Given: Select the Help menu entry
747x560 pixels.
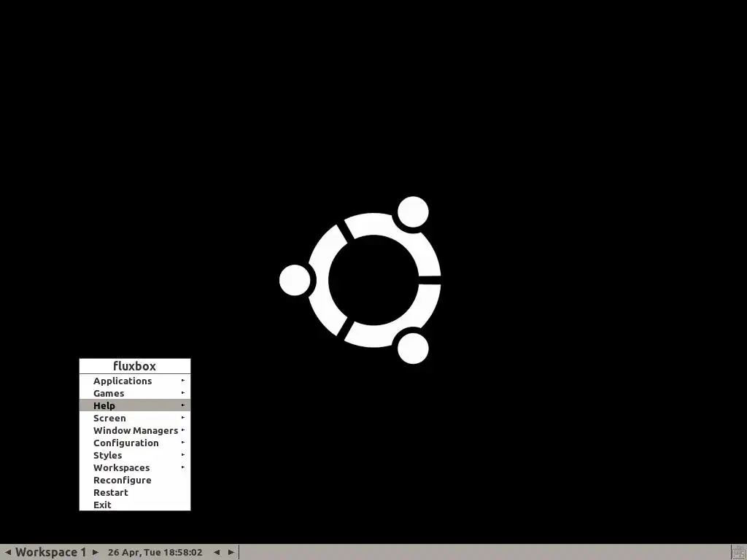Looking at the screenshot, I should pos(135,405).
